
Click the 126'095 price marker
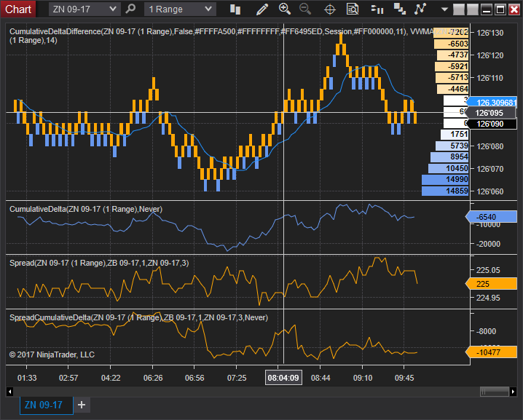pyautogui.click(x=490, y=113)
